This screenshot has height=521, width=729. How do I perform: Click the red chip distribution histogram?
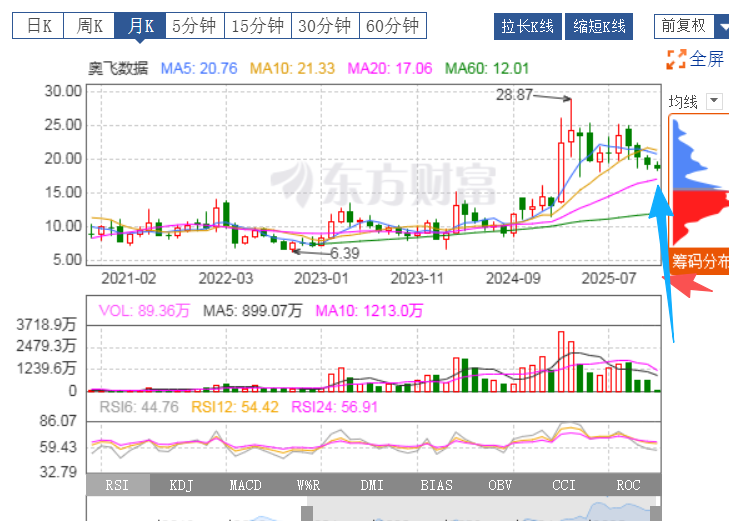pyautogui.click(x=700, y=218)
